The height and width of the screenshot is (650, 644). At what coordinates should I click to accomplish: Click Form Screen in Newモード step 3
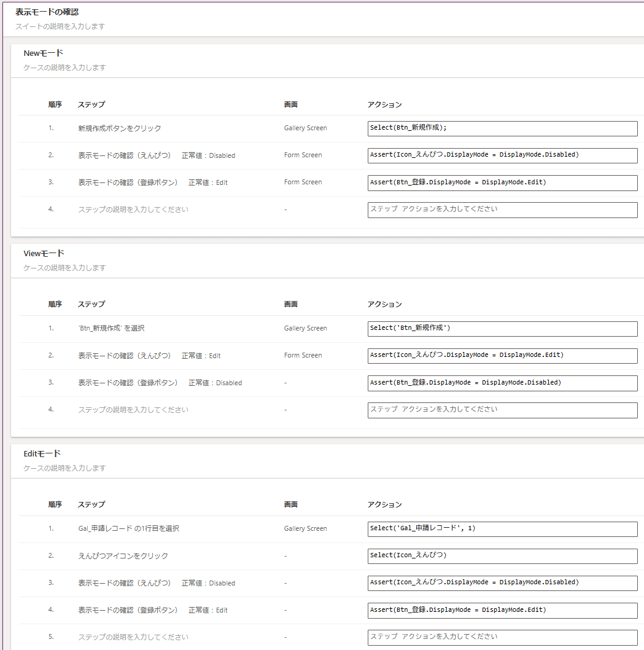303,182
